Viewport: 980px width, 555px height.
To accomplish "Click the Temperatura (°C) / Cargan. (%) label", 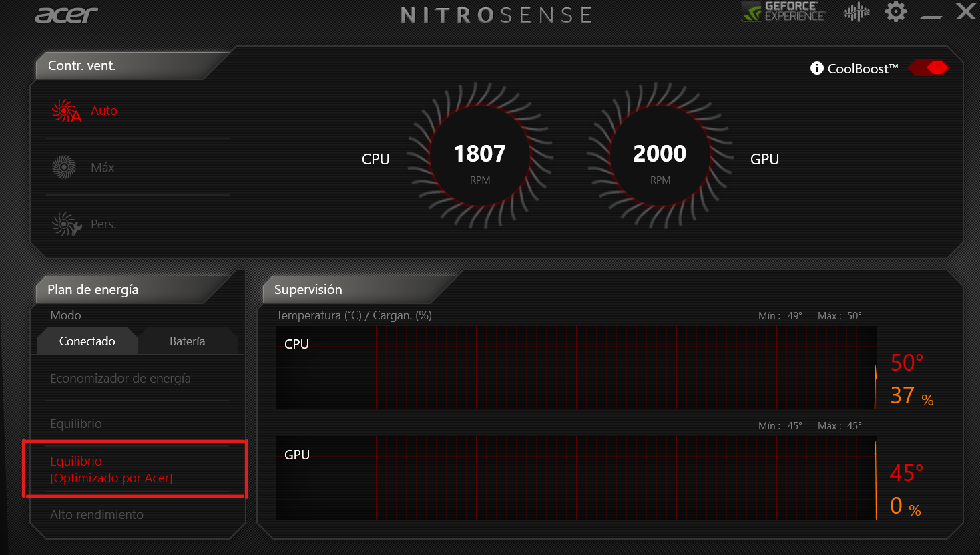I will (x=354, y=315).
